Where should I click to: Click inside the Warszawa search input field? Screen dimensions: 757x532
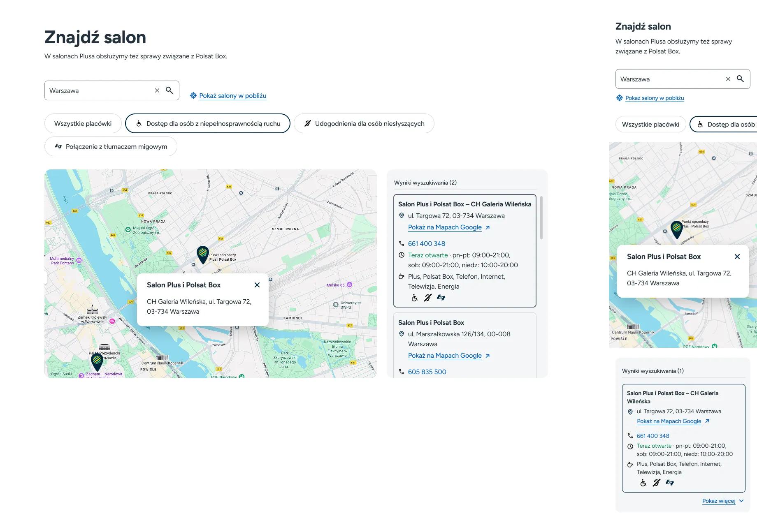point(99,90)
